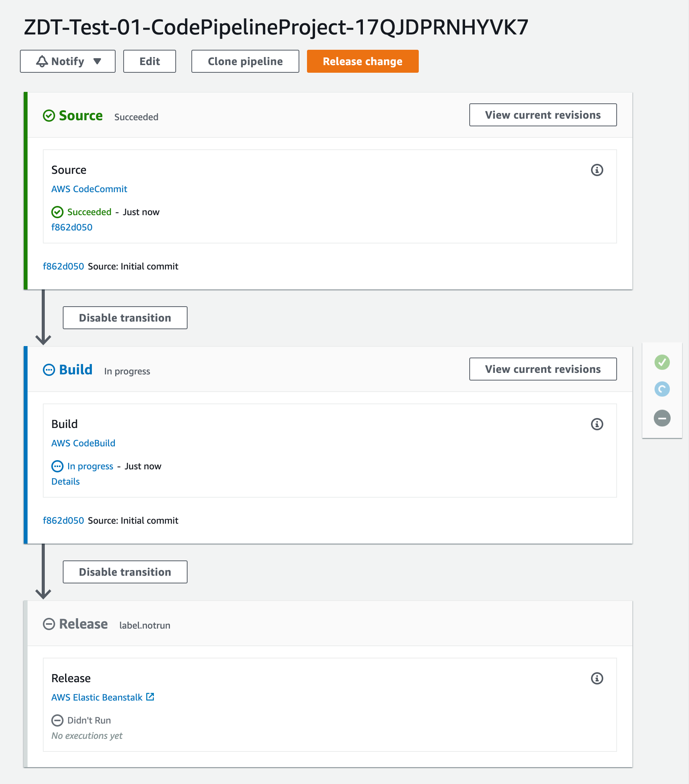
Task: Disable transition between Source and Build stages
Action: click(x=125, y=318)
